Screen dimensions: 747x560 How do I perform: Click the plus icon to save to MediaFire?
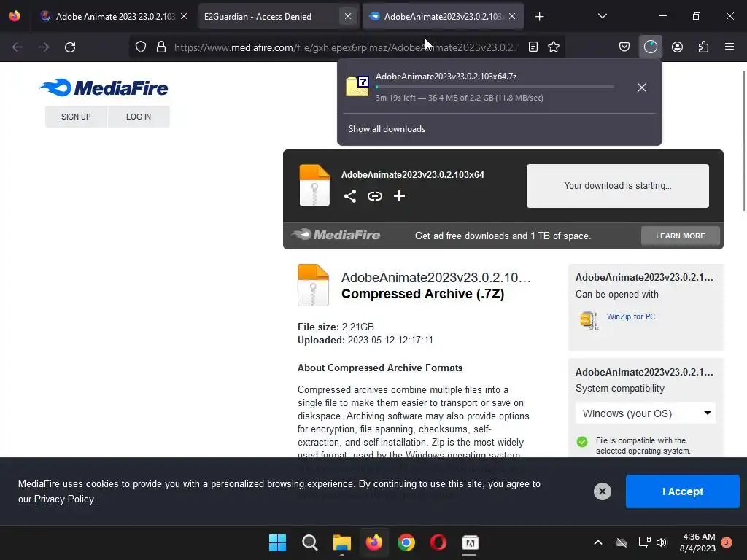click(x=399, y=195)
